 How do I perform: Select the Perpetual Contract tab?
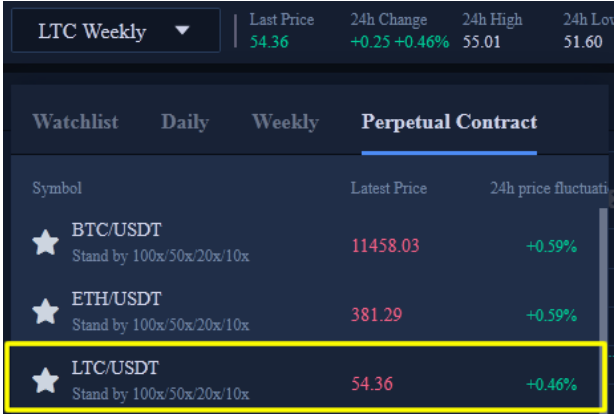click(449, 122)
